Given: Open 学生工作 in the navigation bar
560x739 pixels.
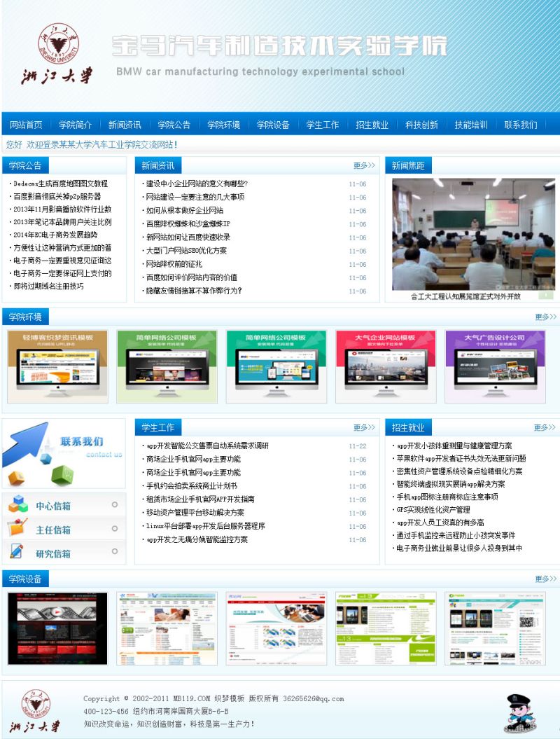Looking at the screenshot, I should [x=323, y=125].
